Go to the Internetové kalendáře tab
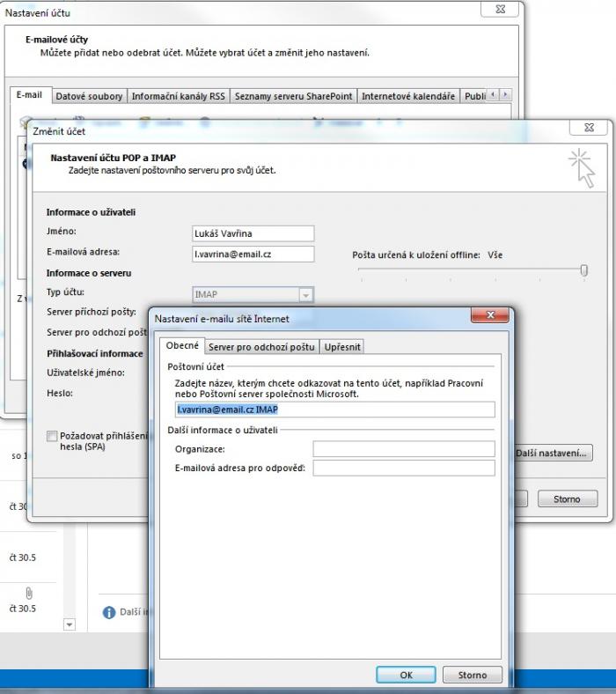 (407, 96)
